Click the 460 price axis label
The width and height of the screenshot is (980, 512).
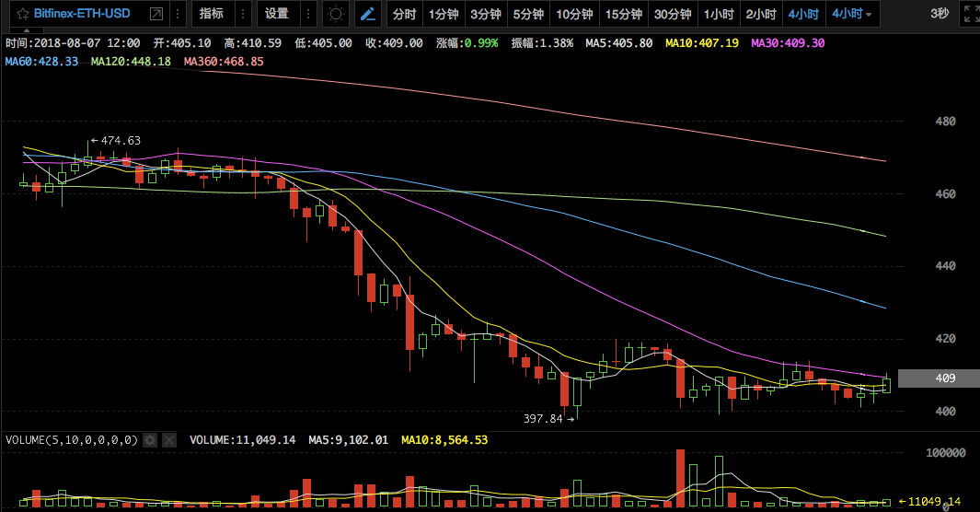point(945,193)
